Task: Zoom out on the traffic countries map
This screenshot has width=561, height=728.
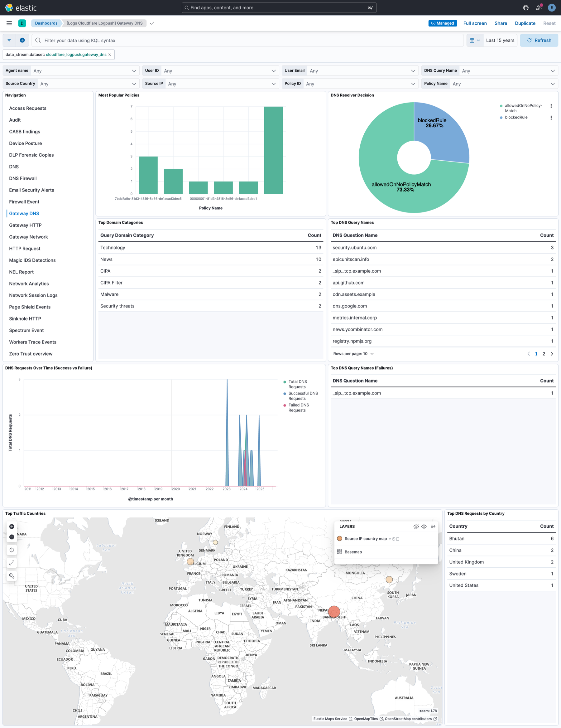Action: point(12,537)
